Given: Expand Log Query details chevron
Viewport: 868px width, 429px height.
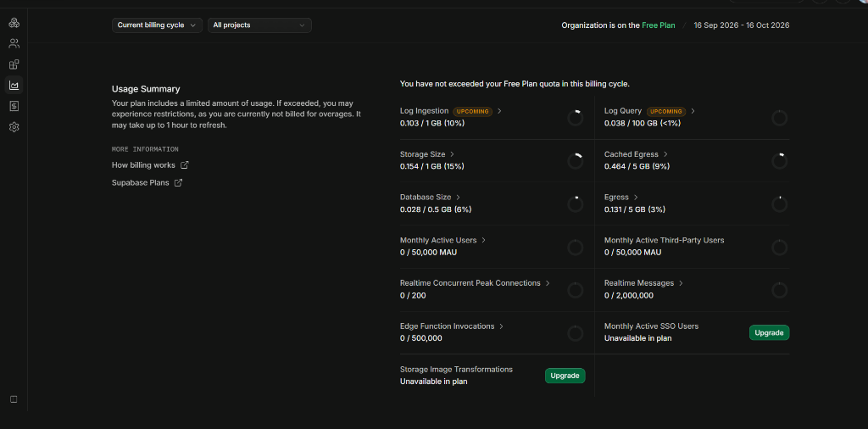Looking at the screenshot, I should 693,111.
